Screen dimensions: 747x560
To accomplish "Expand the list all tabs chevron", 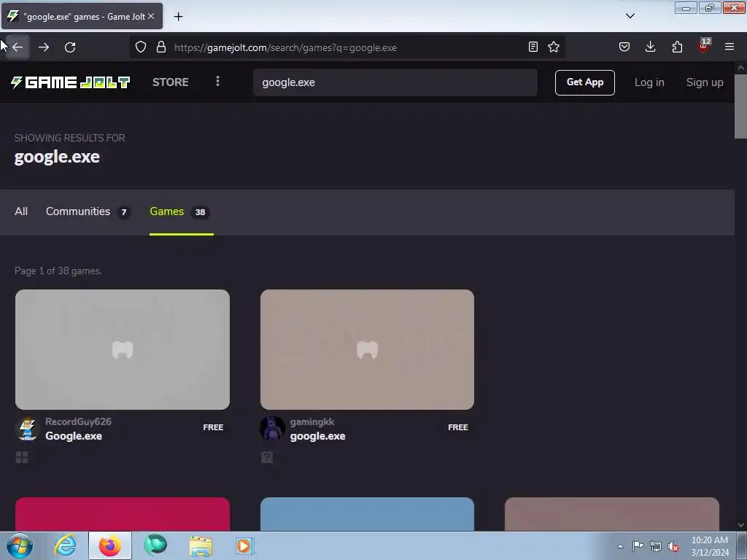I will [630, 16].
